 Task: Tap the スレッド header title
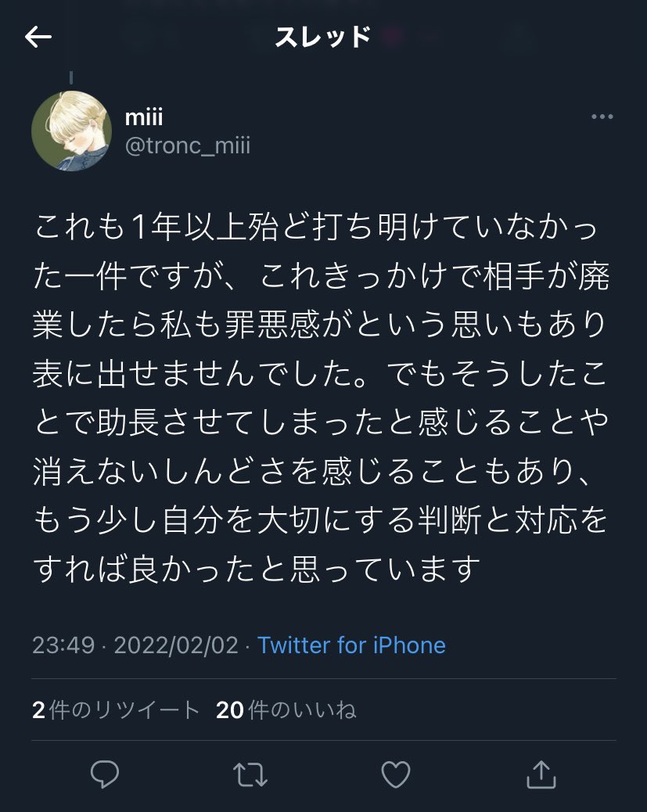pyautogui.click(x=322, y=37)
